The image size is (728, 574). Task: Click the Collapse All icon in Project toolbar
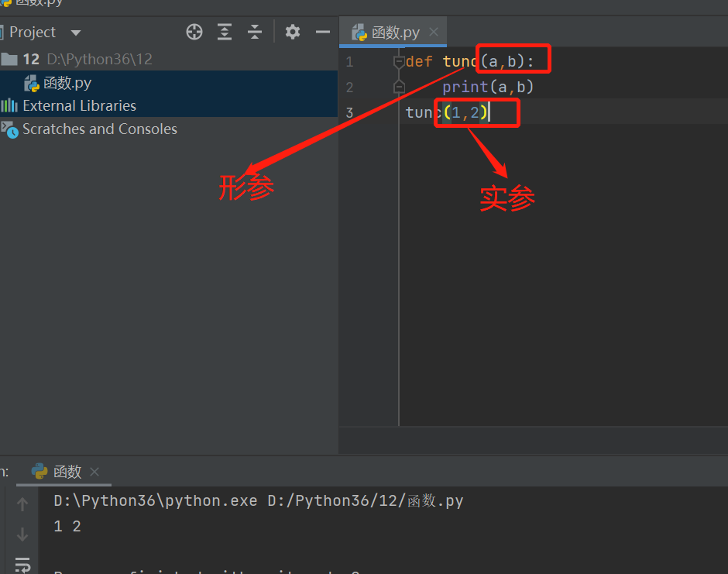click(x=255, y=32)
